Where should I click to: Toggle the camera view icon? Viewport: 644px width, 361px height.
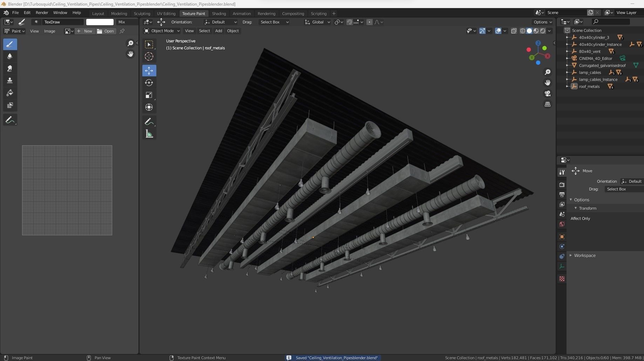[x=547, y=93]
